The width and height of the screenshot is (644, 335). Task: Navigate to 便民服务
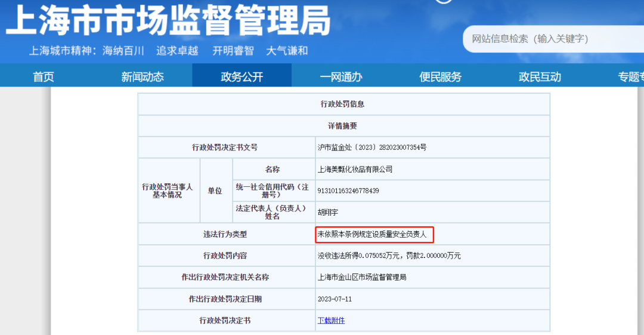click(440, 76)
